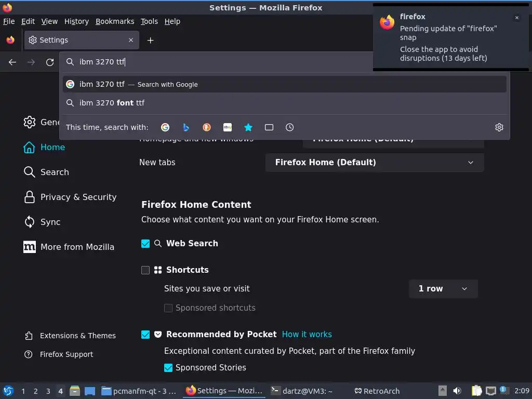The width and height of the screenshot is (532, 399).
Task: Click the network monitor tray icon
Action: tap(490, 391)
